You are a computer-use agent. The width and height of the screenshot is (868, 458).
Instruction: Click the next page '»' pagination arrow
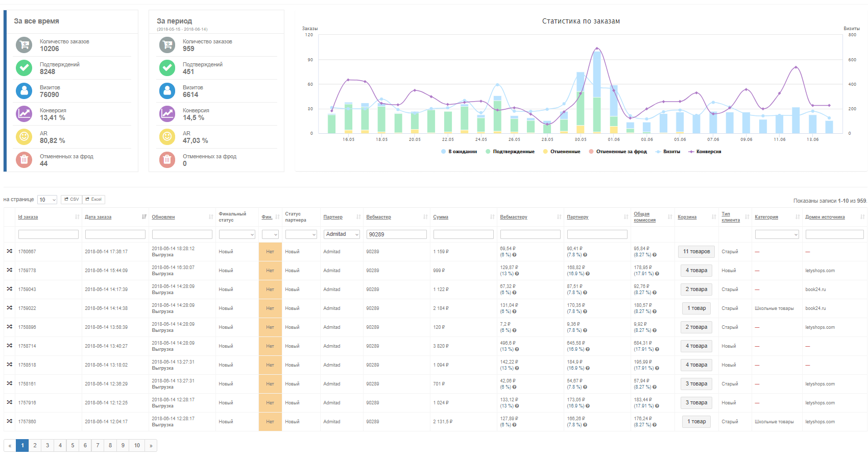(x=151, y=445)
